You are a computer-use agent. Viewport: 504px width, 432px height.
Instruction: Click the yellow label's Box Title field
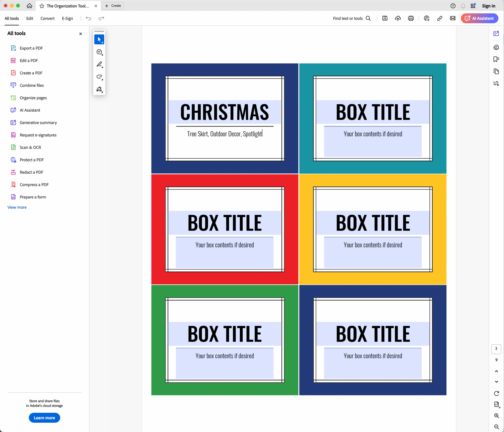tap(373, 223)
